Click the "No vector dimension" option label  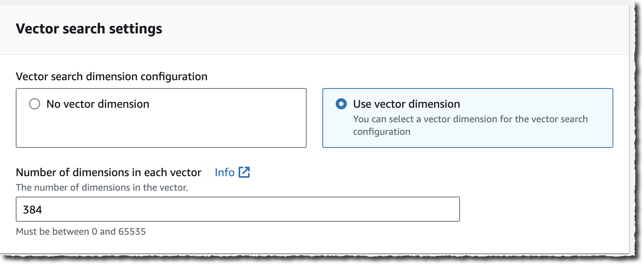pos(98,104)
